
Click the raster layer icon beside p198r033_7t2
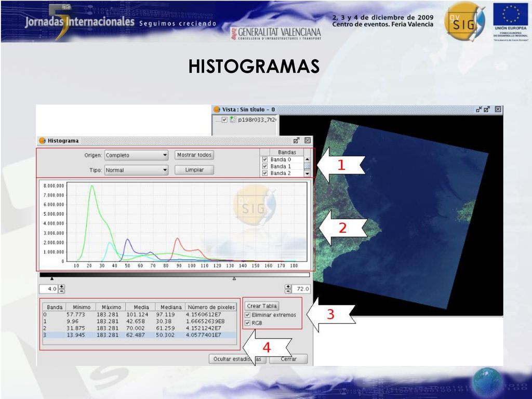pos(233,119)
